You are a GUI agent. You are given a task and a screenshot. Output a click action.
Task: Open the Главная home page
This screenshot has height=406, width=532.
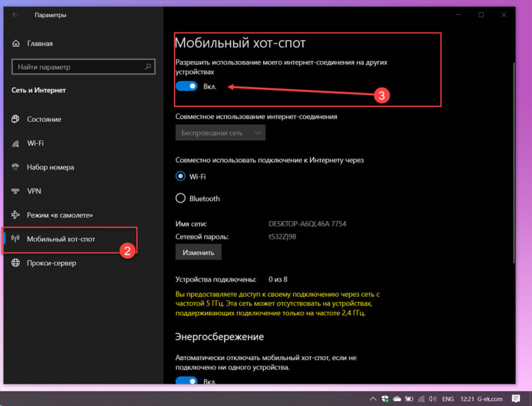tap(33, 43)
